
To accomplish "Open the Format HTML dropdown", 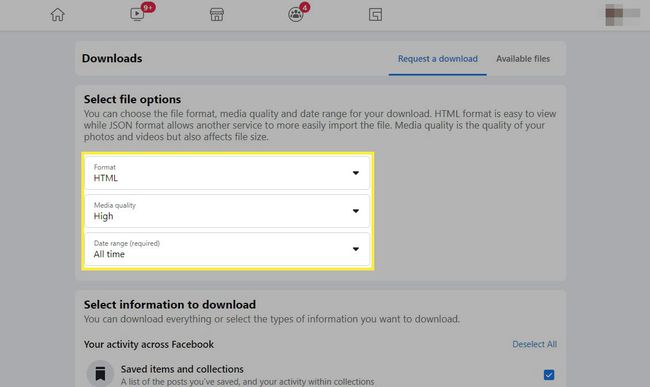I will pos(227,173).
